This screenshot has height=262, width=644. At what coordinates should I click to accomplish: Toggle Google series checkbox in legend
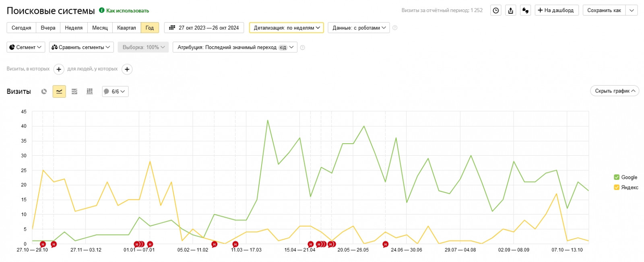[x=616, y=177]
